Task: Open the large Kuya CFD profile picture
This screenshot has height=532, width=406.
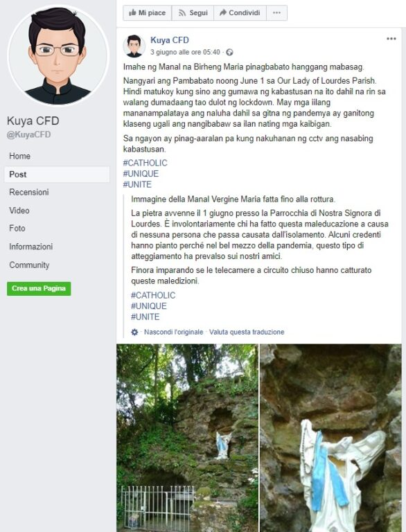Action: (58, 54)
